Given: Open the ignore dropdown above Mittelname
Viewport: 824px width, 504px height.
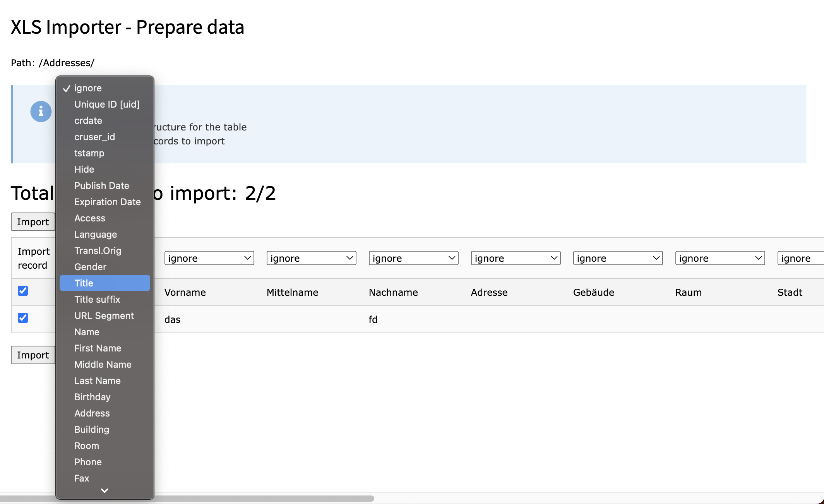Looking at the screenshot, I should [x=311, y=258].
